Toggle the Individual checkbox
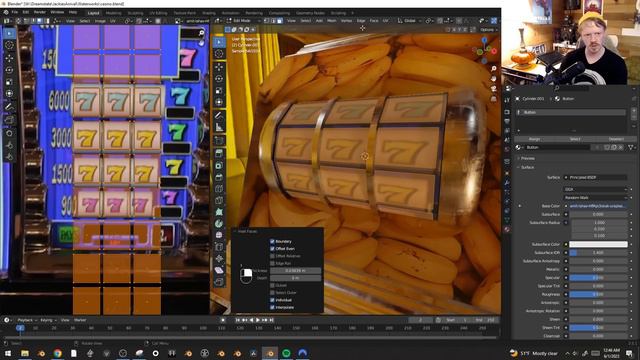 coord(272,300)
